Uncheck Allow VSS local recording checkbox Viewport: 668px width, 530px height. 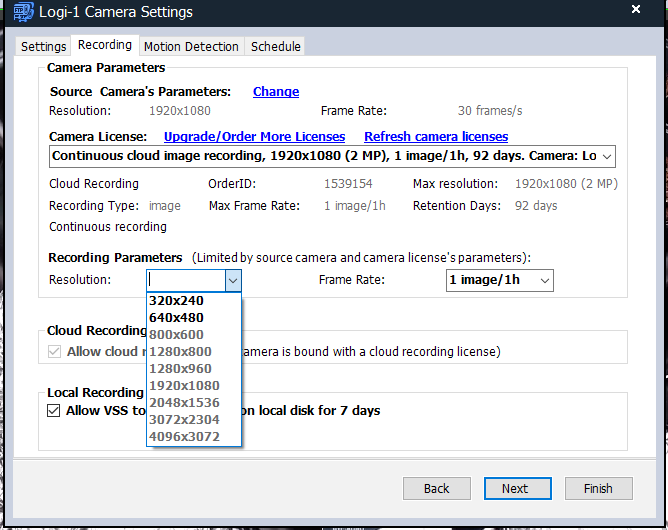coord(54,411)
